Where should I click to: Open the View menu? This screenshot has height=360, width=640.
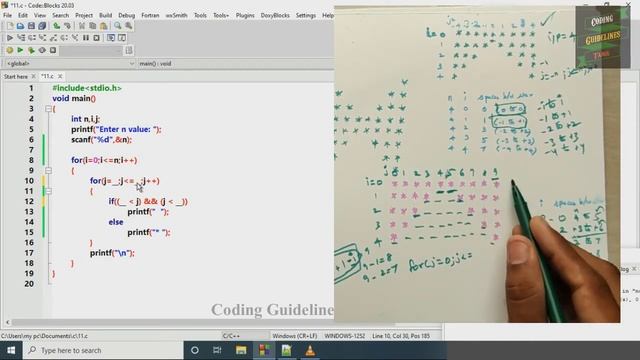40,15
